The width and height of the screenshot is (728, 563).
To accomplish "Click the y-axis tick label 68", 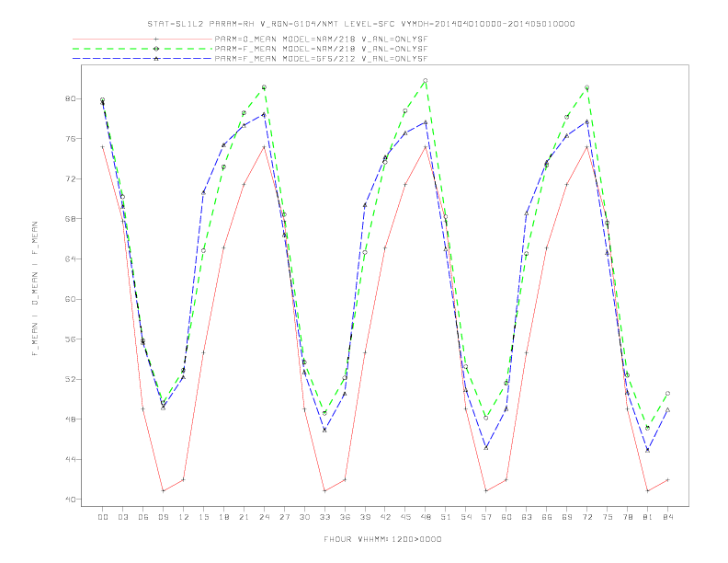I will pyautogui.click(x=70, y=219).
